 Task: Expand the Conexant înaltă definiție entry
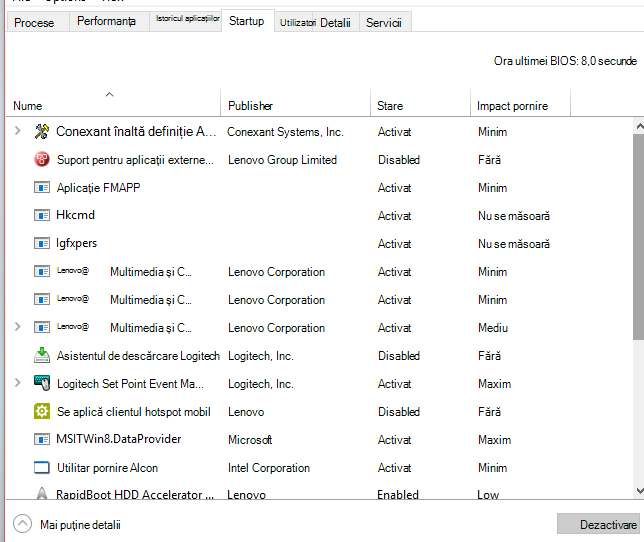point(17,131)
